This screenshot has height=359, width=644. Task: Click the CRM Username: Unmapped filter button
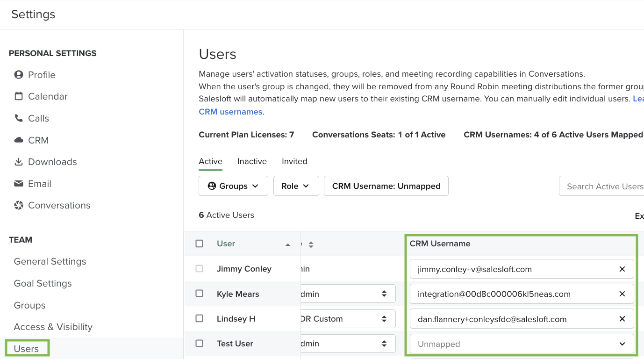(386, 186)
